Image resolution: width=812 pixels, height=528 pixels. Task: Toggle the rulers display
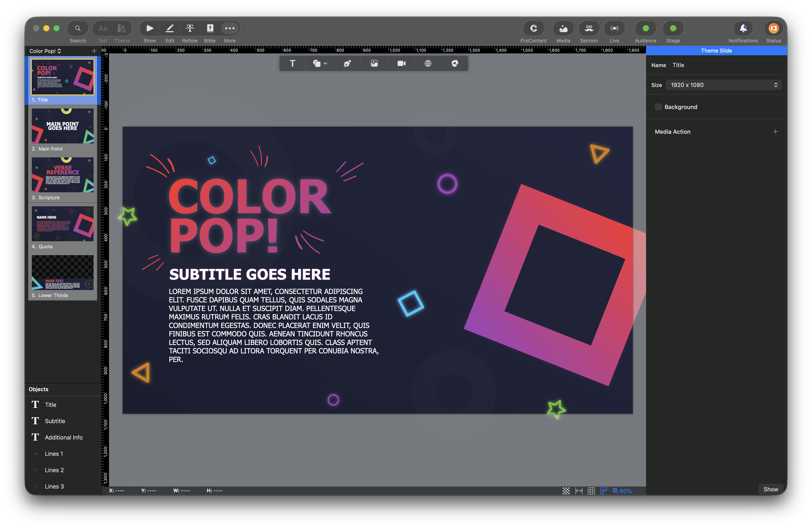tap(603, 491)
